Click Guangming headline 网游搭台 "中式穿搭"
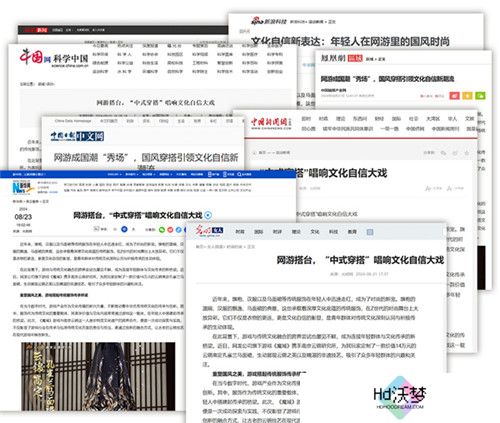 tap(360, 260)
